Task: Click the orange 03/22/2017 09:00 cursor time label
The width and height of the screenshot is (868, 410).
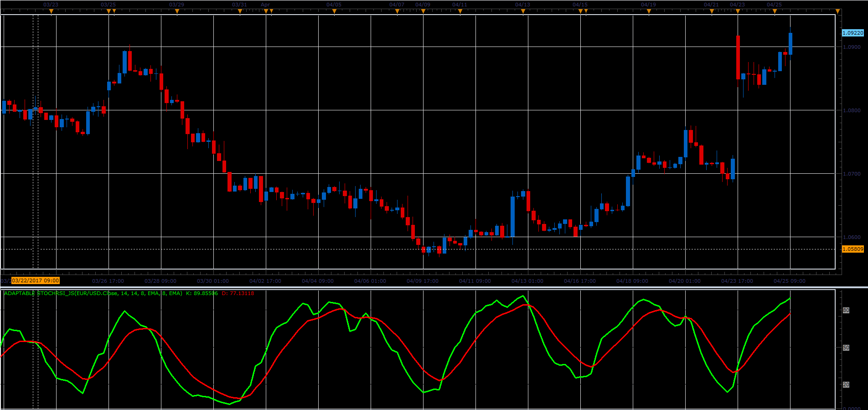Action: 36,280
